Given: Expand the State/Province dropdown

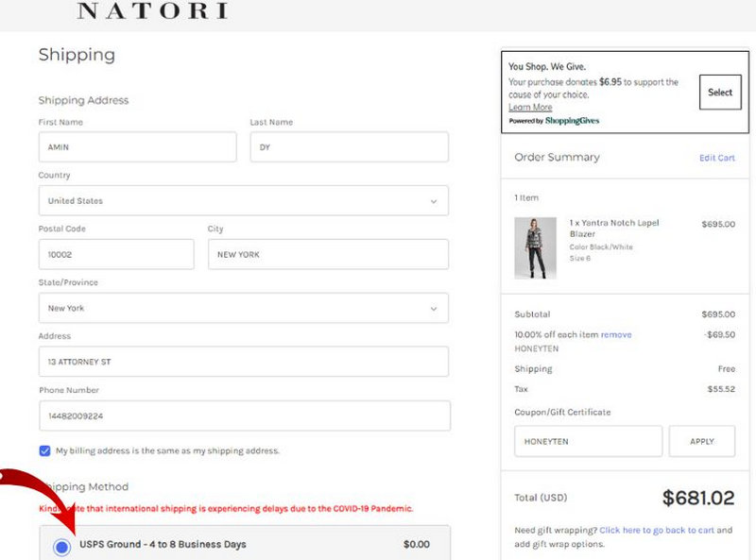Looking at the screenshot, I should [243, 308].
